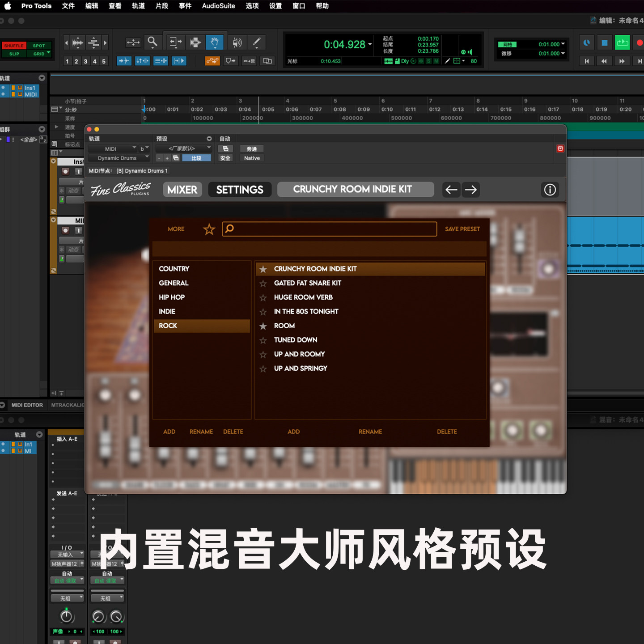
Task: Click favorites filter star icon
Action: pyautogui.click(x=209, y=229)
